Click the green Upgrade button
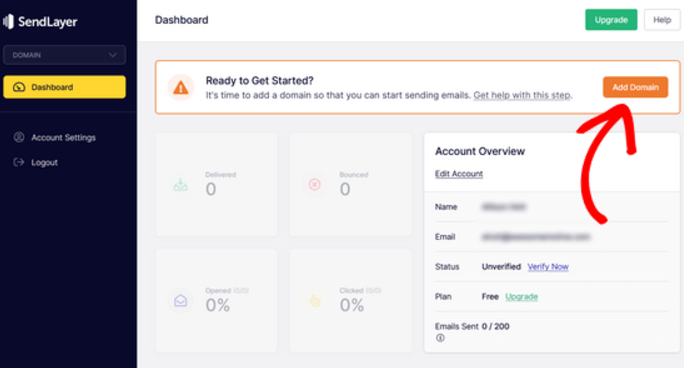Image resolution: width=684 pixels, height=368 pixels. (x=611, y=20)
